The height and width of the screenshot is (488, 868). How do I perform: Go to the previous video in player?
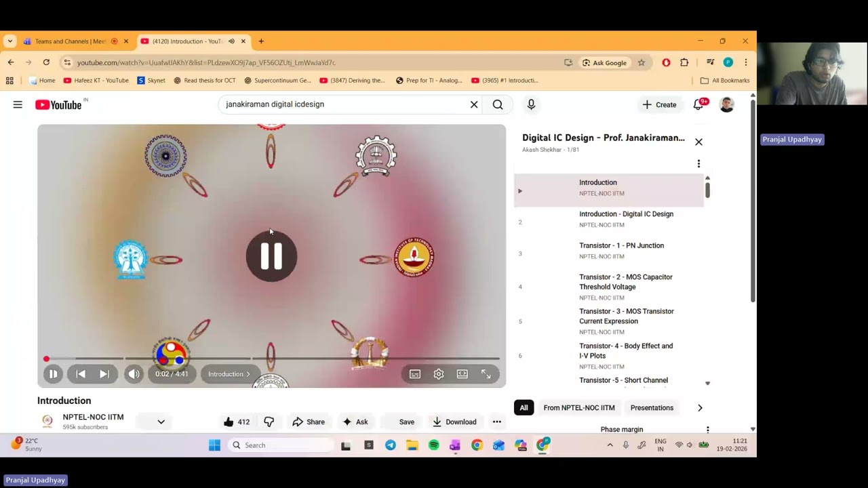pos(81,374)
